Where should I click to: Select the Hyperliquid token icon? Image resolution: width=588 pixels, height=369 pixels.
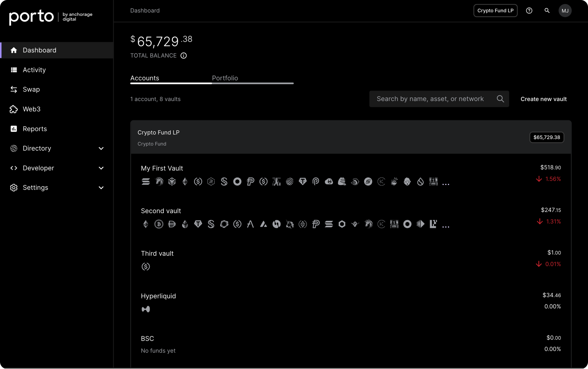(146, 309)
